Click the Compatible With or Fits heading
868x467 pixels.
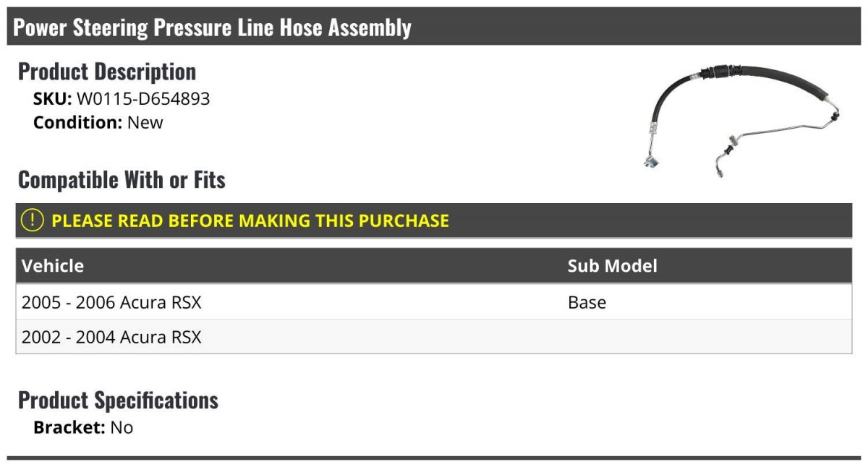pyautogui.click(x=122, y=179)
